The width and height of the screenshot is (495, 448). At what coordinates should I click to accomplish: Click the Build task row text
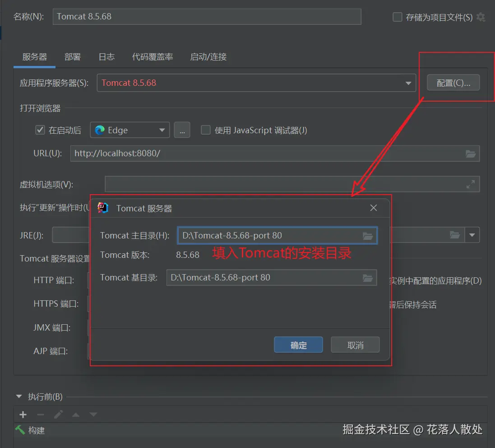tap(36, 430)
